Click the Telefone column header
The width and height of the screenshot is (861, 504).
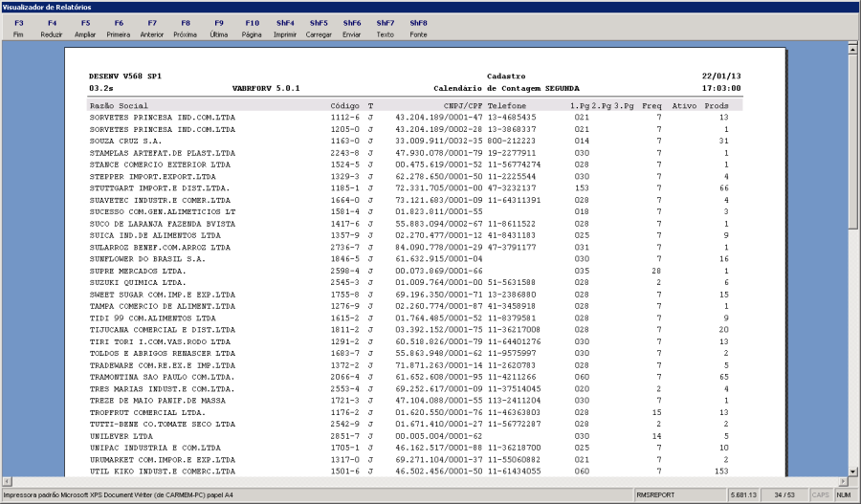coord(507,105)
